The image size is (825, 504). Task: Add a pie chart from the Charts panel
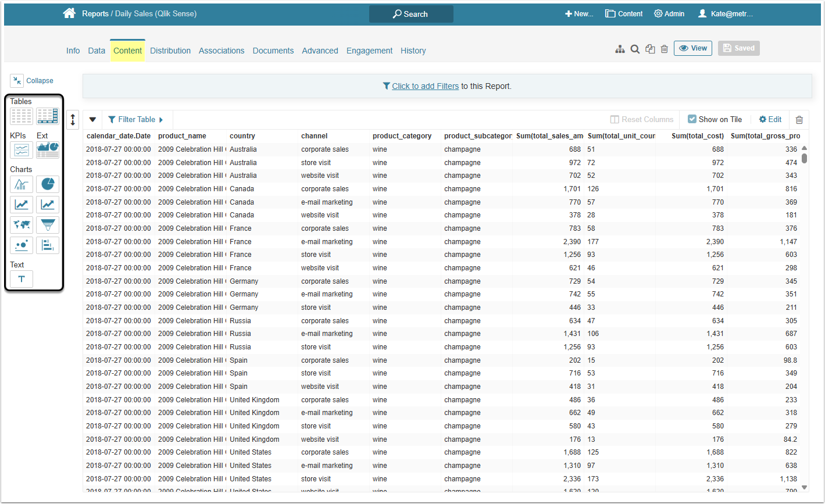48,185
